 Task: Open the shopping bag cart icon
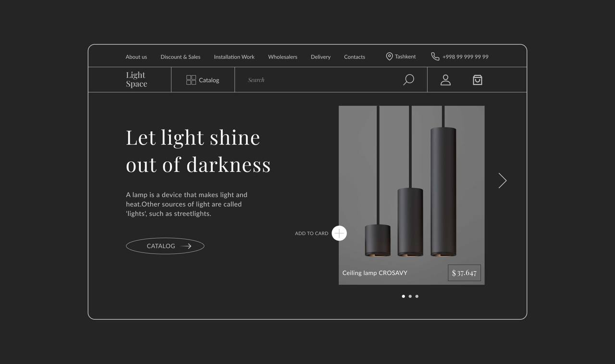click(x=477, y=80)
